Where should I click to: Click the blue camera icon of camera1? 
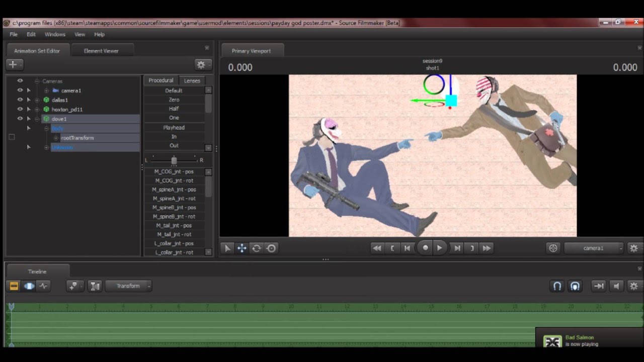coord(55,90)
